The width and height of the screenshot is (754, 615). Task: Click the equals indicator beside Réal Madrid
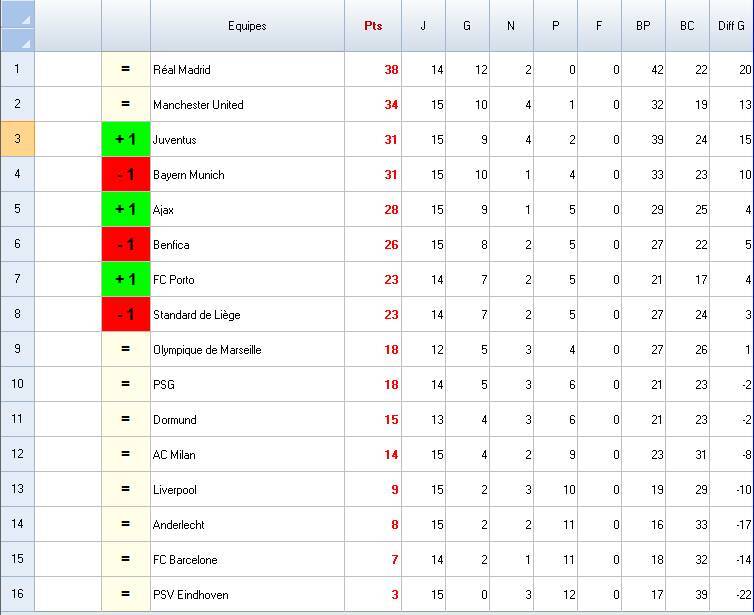(126, 70)
